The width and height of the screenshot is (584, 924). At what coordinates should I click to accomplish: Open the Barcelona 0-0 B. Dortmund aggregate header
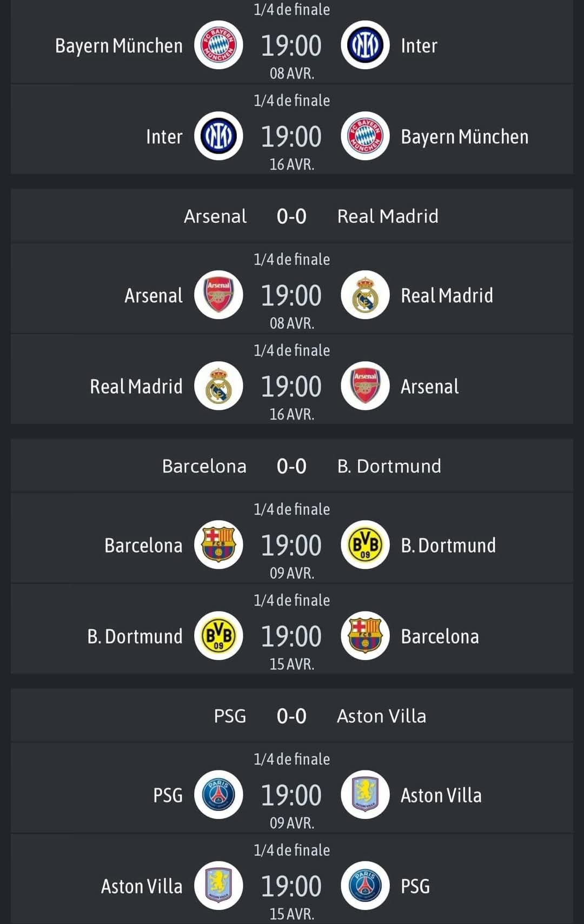click(292, 466)
